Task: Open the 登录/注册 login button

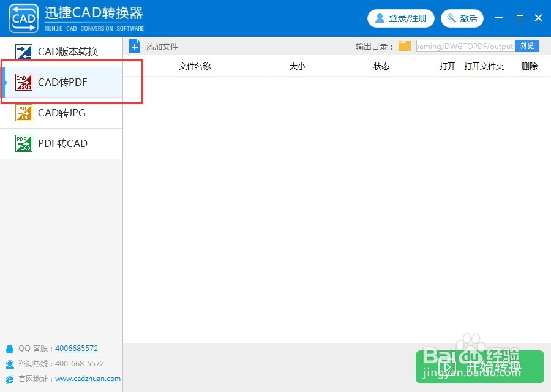Action: (x=401, y=18)
